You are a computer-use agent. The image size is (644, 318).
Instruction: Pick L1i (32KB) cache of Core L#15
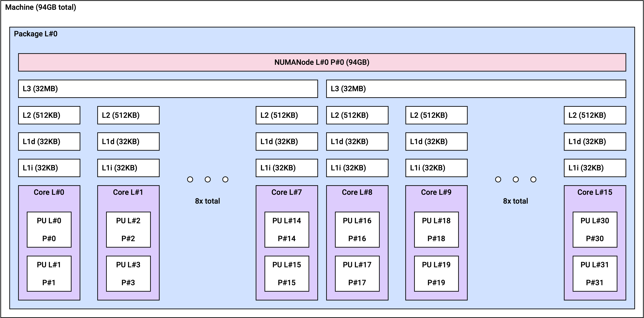coord(595,168)
